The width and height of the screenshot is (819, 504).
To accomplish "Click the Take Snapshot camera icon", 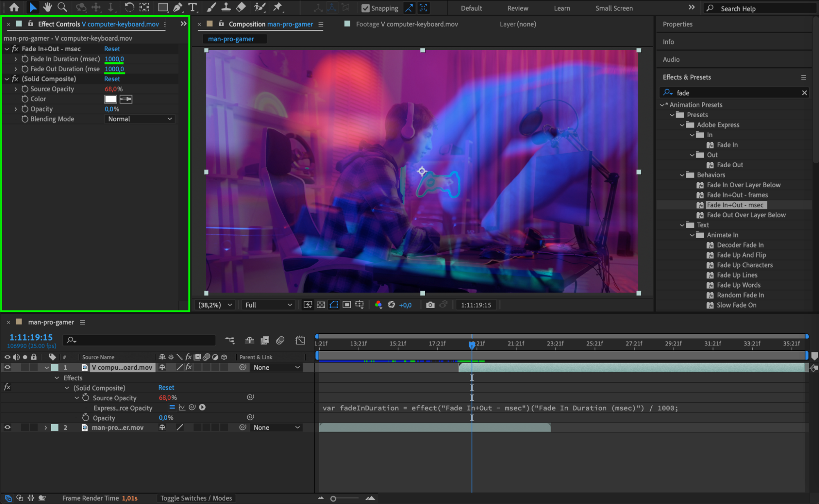I will click(430, 305).
